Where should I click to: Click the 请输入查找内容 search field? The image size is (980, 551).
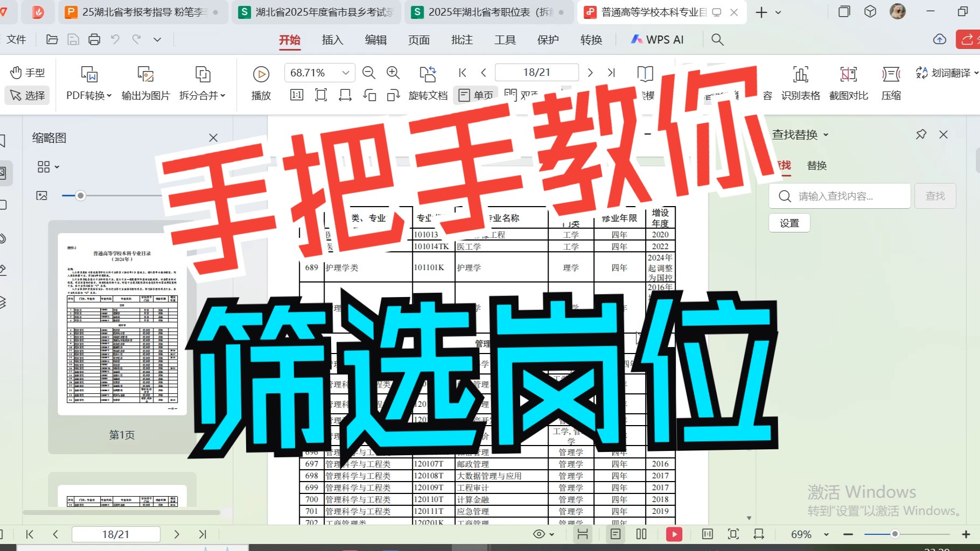840,196
